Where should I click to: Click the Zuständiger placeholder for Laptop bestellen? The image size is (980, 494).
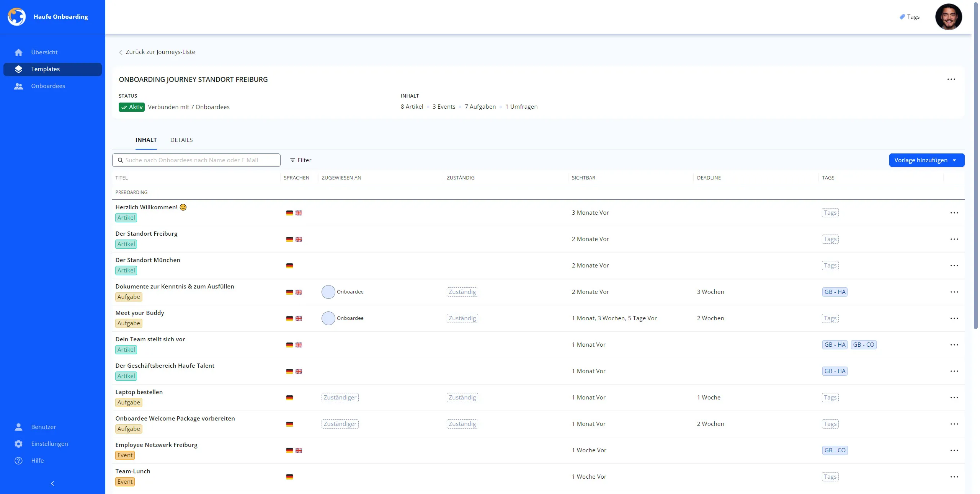340,398
